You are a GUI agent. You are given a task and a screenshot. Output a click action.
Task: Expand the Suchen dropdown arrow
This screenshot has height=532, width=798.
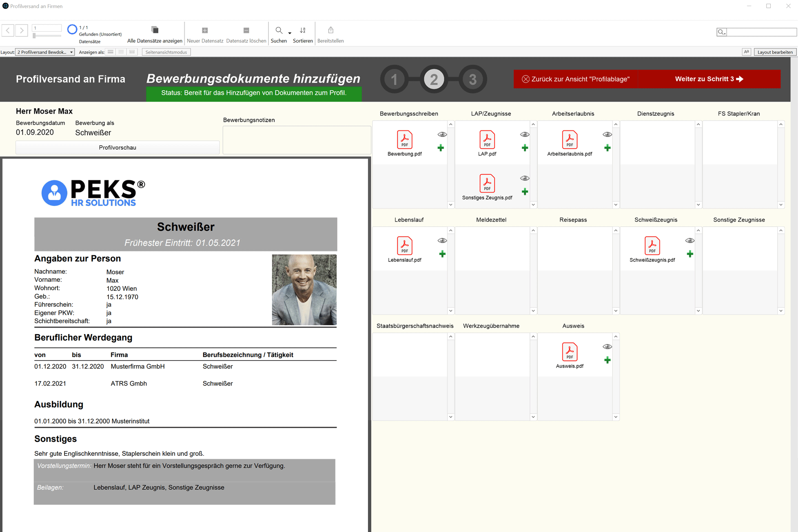(x=290, y=33)
